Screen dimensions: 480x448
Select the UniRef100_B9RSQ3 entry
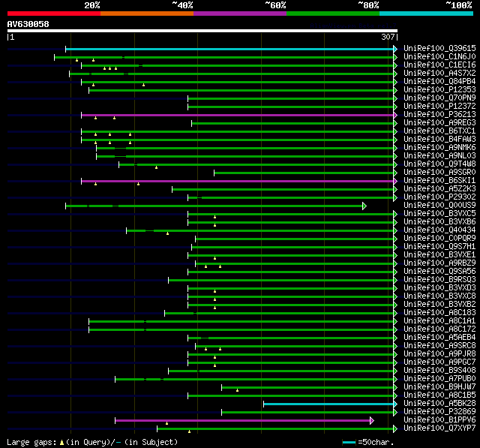pyautogui.click(x=439, y=280)
